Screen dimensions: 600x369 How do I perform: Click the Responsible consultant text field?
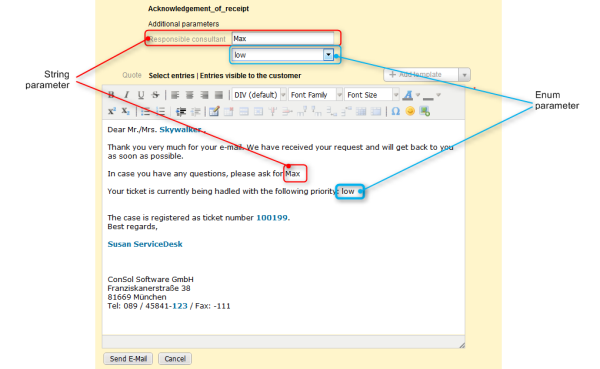(282, 39)
